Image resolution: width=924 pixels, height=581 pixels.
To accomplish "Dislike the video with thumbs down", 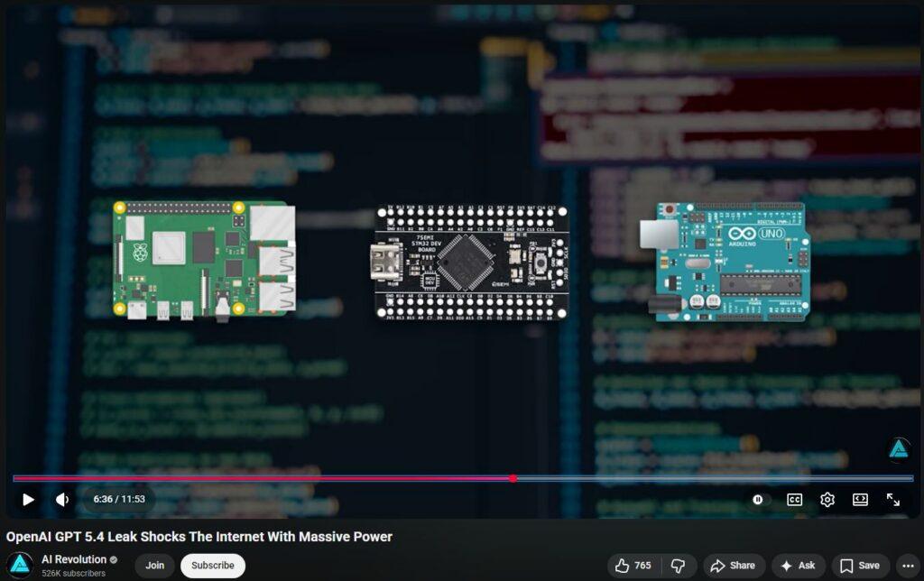I will [x=679, y=566].
